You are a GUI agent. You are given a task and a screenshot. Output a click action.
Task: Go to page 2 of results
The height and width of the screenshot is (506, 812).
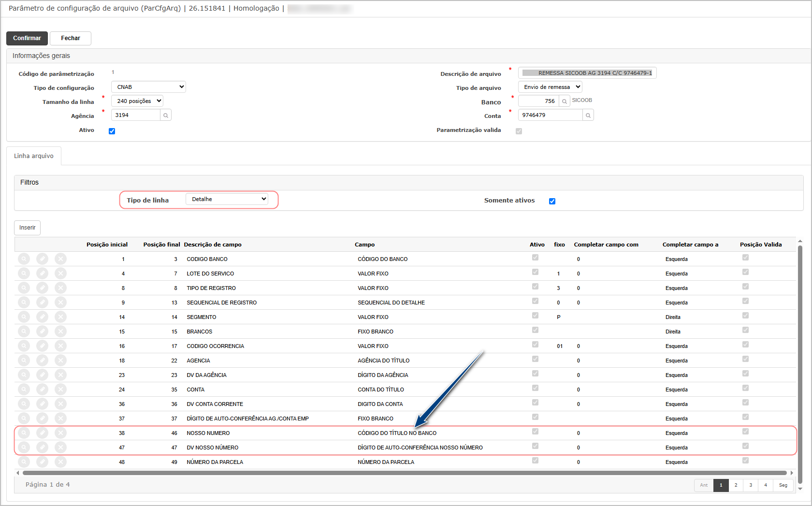(736, 485)
